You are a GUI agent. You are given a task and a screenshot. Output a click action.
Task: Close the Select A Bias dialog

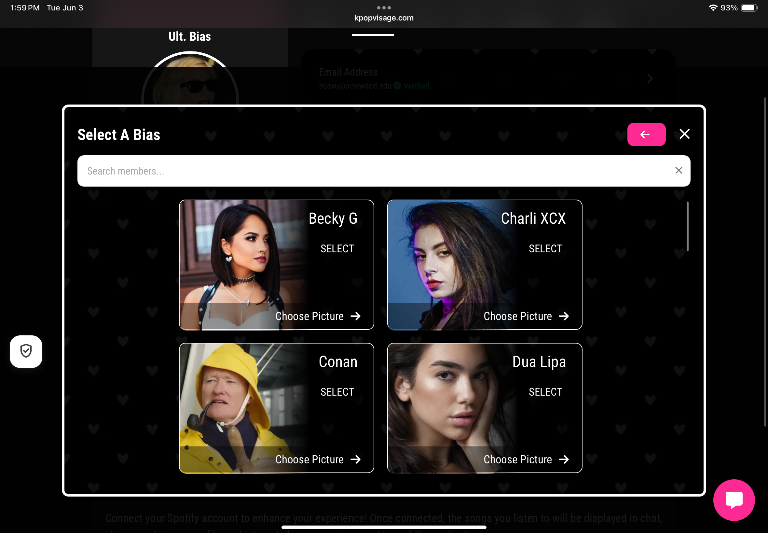point(684,134)
